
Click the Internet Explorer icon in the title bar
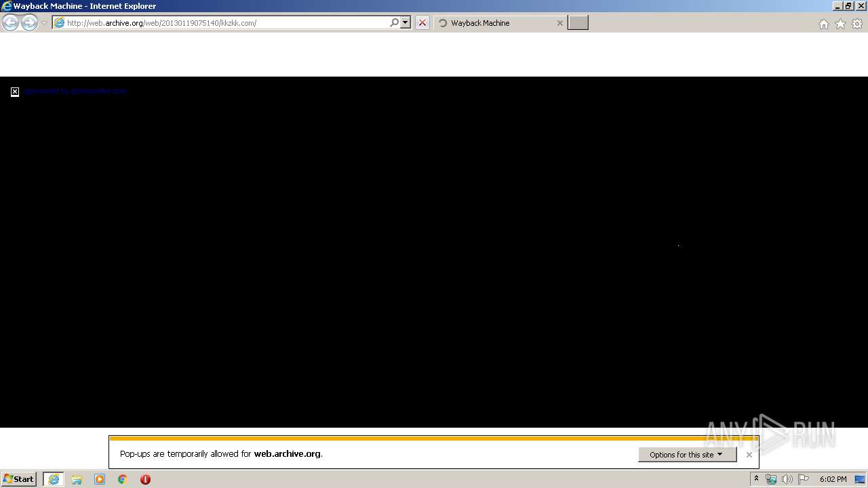tap(7, 6)
